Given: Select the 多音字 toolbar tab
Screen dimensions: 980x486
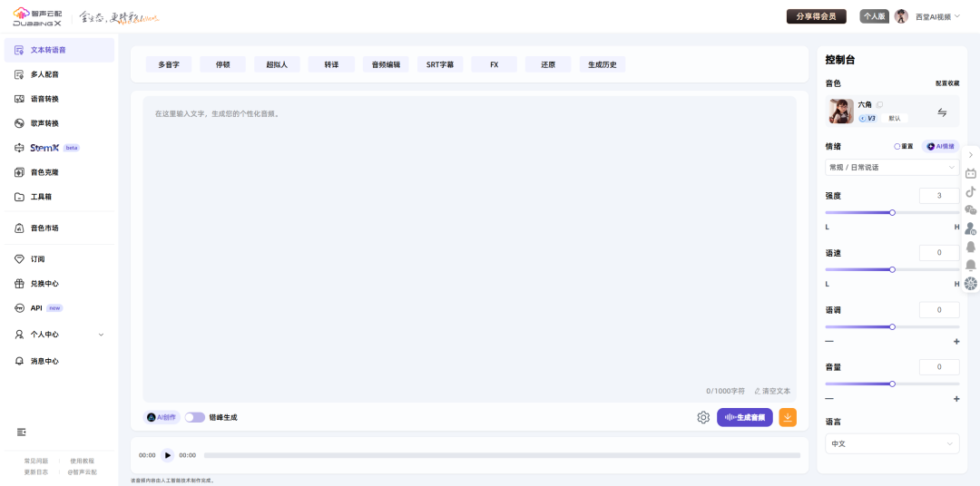Looking at the screenshot, I should point(169,64).
